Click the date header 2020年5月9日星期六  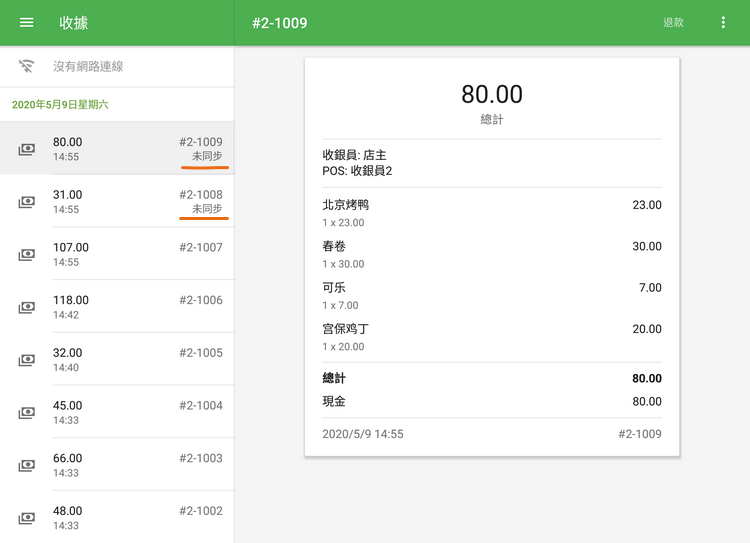coord(60,105)
